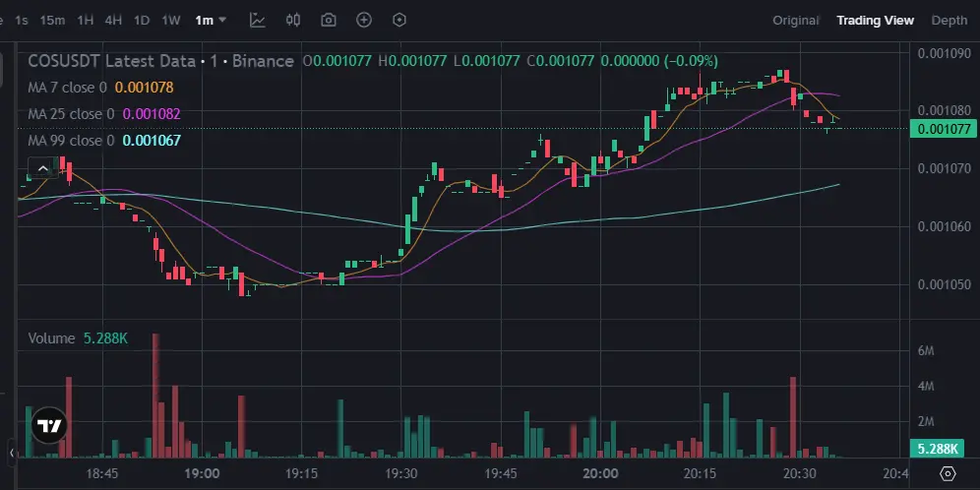Viewport: 980px width, 490px height.
Task: Change the candlestick chart style icon
Action: click(x=293, y=20)
